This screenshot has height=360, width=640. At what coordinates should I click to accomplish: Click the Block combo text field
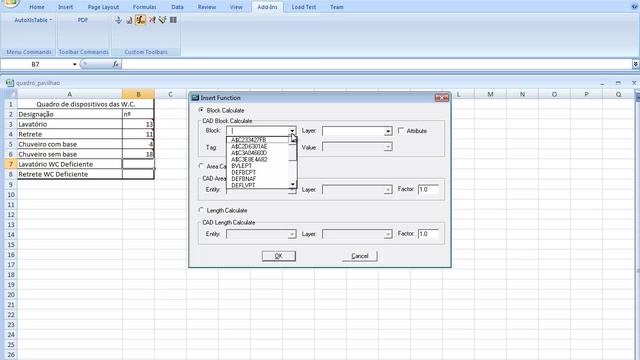coord(258,131)
